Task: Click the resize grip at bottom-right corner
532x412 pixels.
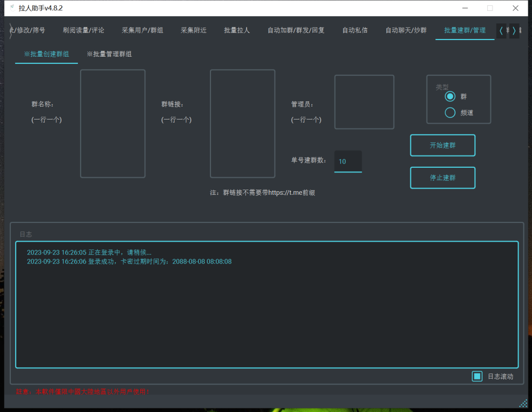Action: click(x=522, y=403)
